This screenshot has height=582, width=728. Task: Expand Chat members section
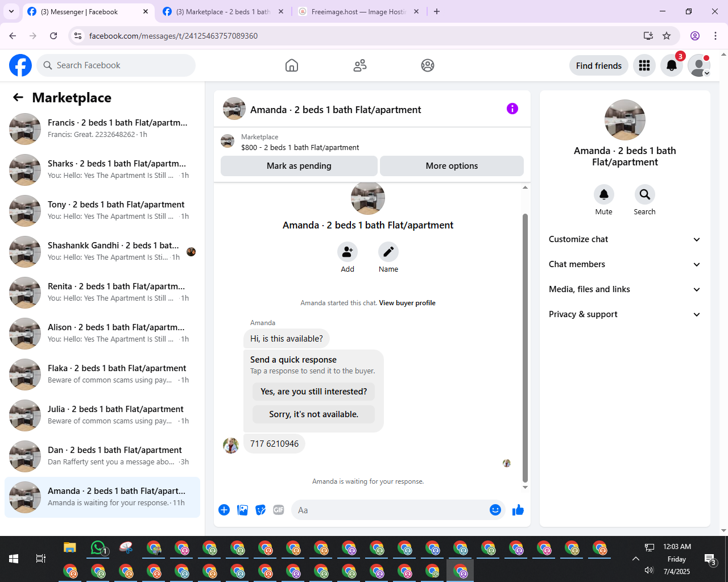click(624, 264)
